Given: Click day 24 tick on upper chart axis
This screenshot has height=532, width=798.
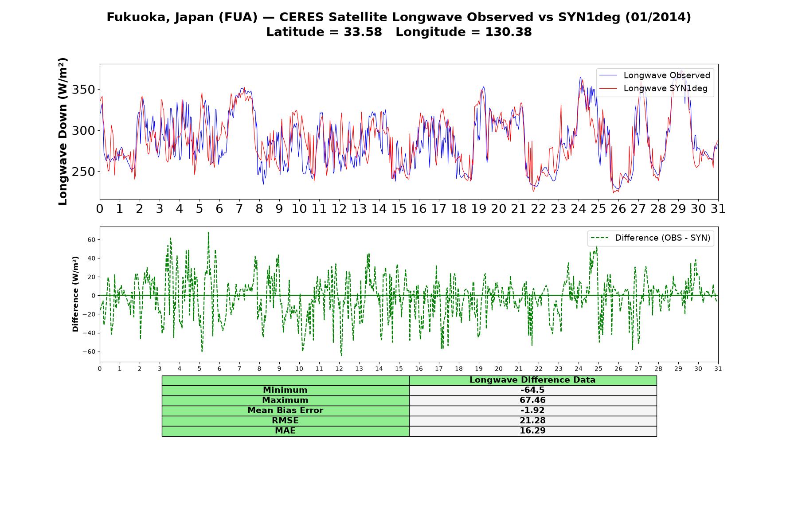Looking at the screenshot, I should pyautogui.click(x=578, y=209).
